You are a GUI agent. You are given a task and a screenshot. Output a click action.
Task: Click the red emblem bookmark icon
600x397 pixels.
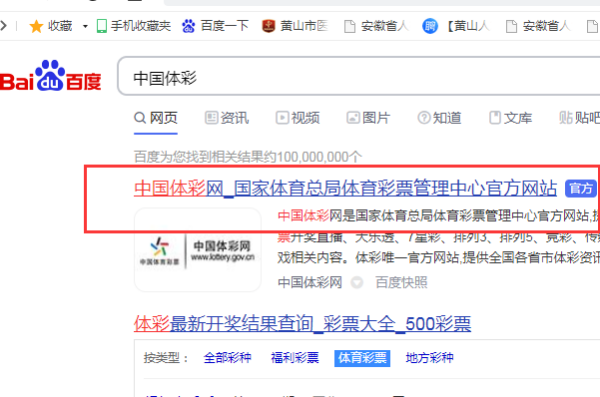click(268, 26)
